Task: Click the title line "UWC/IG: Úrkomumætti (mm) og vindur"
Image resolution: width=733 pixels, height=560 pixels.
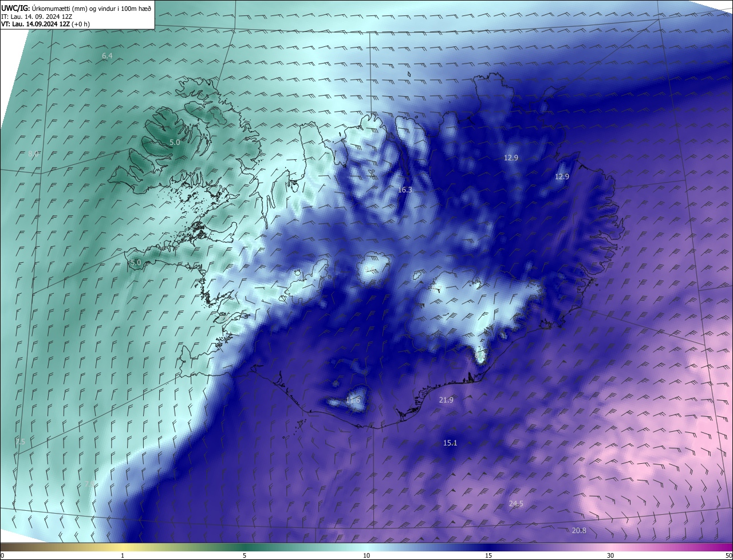Action: (76, 8)
